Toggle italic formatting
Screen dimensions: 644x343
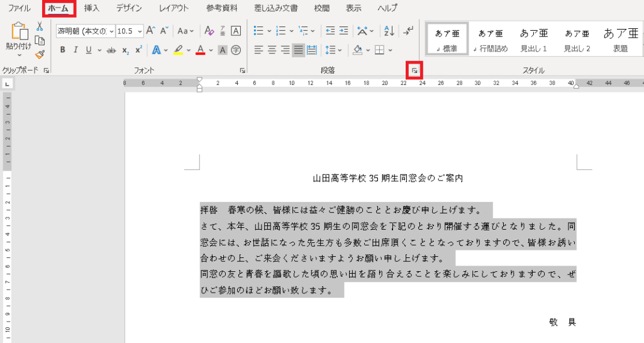[x=75, y=50]
